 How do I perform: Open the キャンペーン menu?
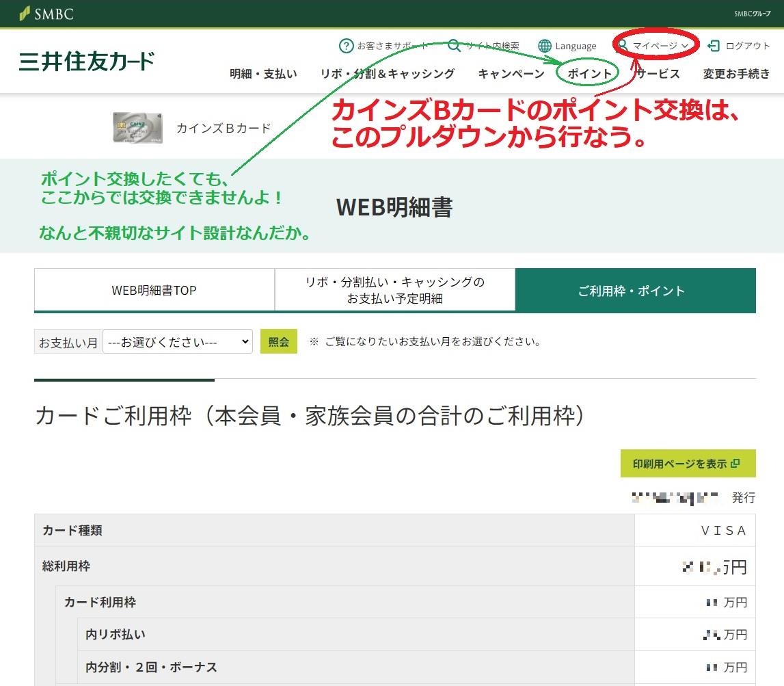[x=511, y=74]
